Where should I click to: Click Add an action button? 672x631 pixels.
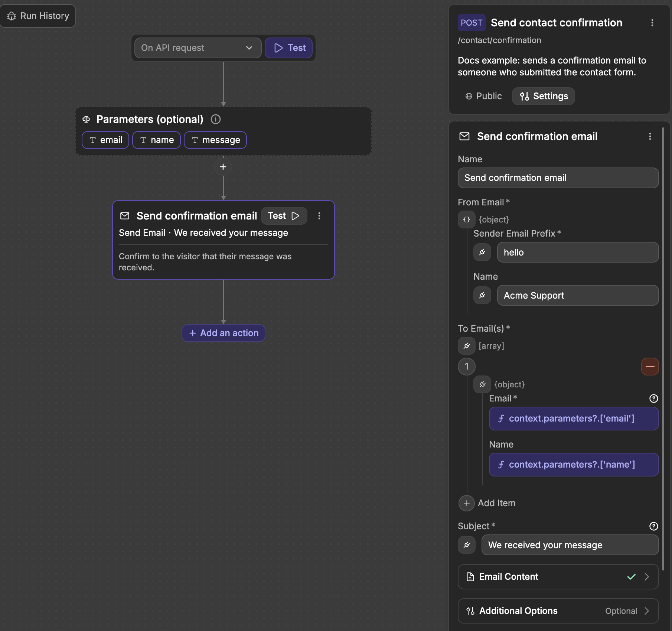[x=224, y=333]
